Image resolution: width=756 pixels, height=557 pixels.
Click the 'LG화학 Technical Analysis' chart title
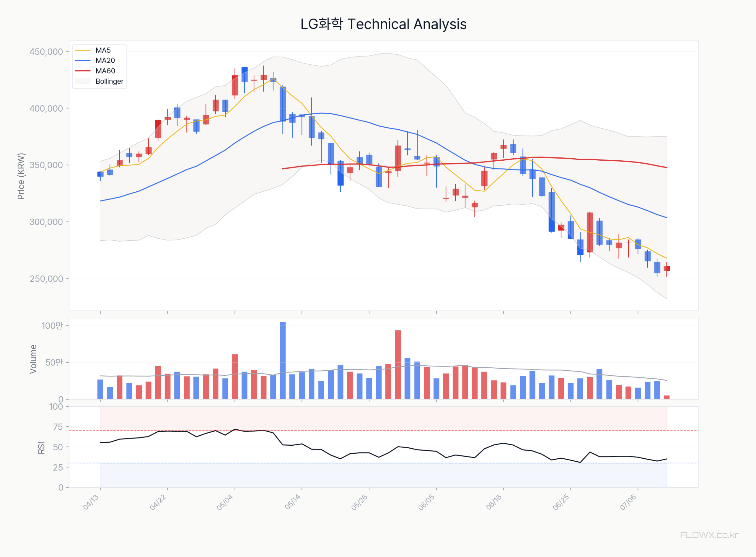pyautogui.click(x=383, y=24)
